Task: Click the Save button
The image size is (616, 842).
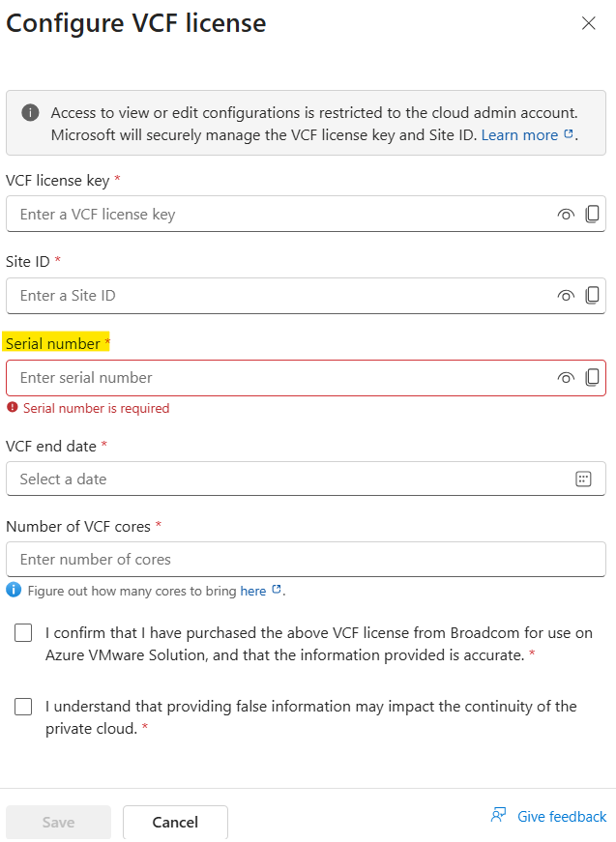Action: (59, 822)
